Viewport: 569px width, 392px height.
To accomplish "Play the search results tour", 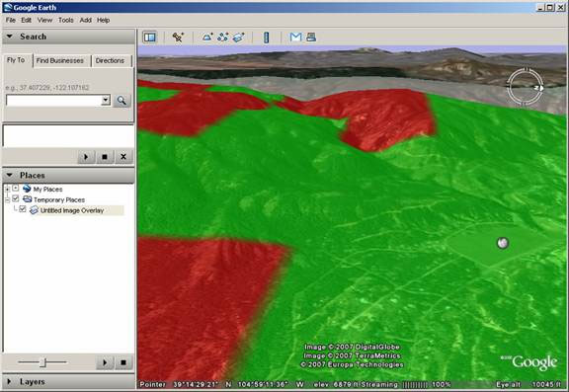I will (x=86, y=157).
